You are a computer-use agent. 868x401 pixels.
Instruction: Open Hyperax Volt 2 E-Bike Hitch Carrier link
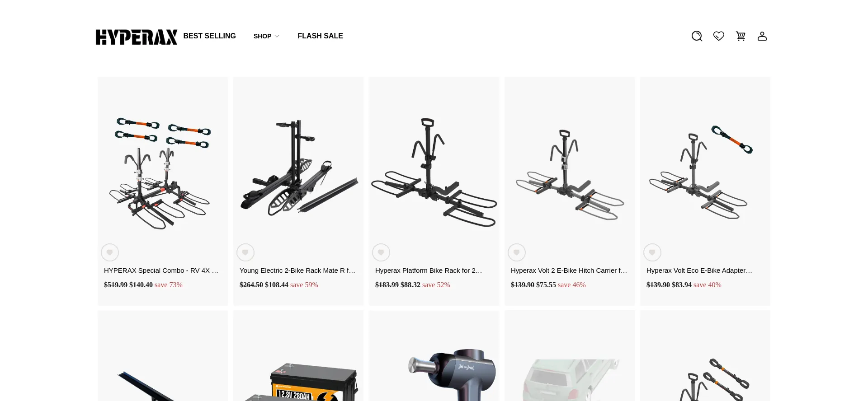point(569,270)
